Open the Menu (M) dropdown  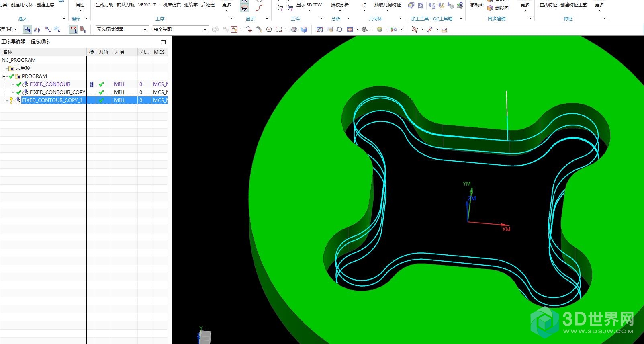8,29
